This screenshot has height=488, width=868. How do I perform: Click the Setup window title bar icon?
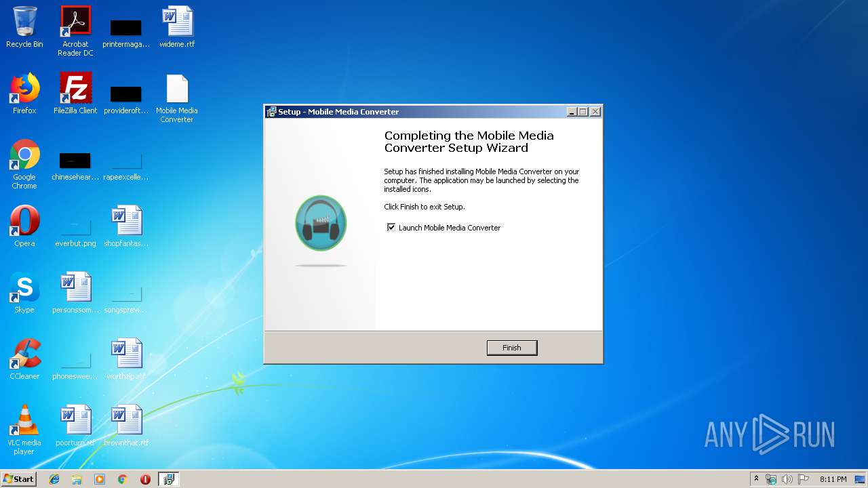[271, 112]
